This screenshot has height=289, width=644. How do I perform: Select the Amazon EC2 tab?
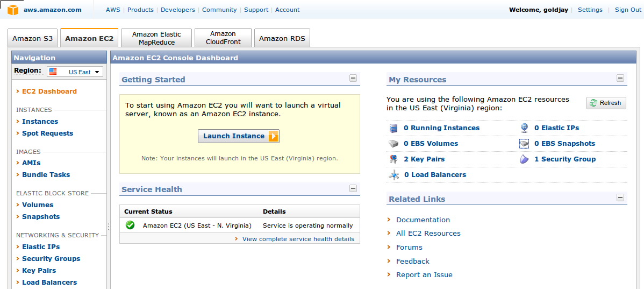pyautogui.click(x=89, y=38)
